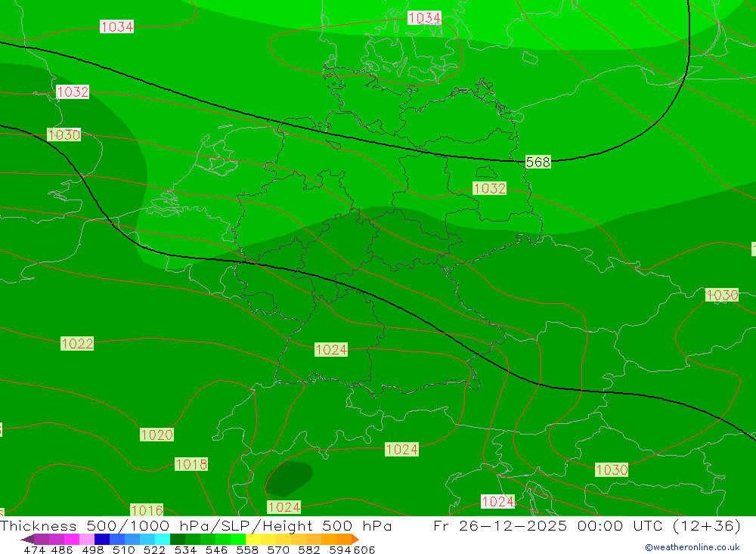Click the legend value 522
The height and width of the screenshot is (554, 756).
point(154,549)
